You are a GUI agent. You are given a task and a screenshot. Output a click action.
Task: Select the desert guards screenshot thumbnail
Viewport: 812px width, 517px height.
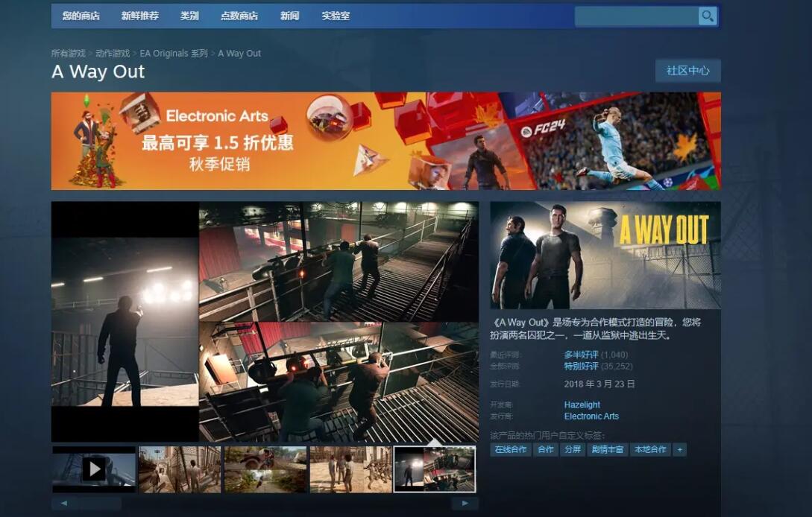pyautogui.click(x=351, y=469)
